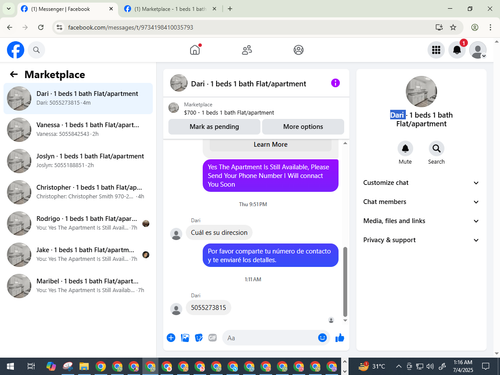The height and width of the screenshot is (375, 500).
Task: Choose a sticker in the composer
Action: pyautogui.click(x=199, y=338)
